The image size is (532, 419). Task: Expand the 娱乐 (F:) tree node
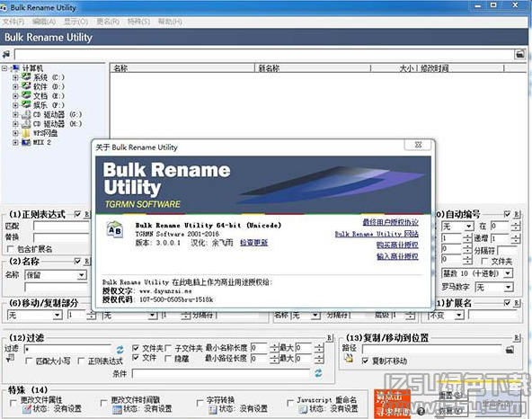click(x=15, y=105)
